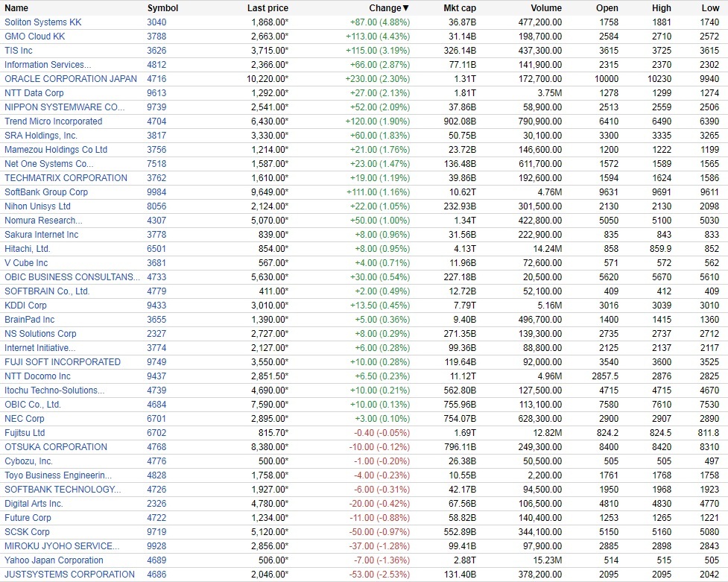Select change value +87.00 (4.88%)
728x582 pixels.
380,22
